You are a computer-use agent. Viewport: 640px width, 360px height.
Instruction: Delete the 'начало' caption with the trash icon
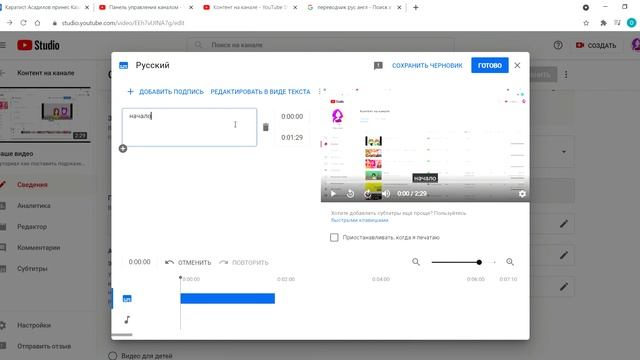(266, 127)
